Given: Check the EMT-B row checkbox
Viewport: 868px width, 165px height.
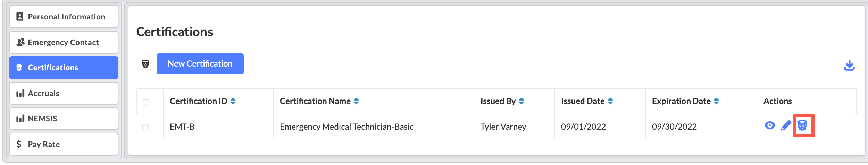Looking at the screenshot, I should coord(145,128).
